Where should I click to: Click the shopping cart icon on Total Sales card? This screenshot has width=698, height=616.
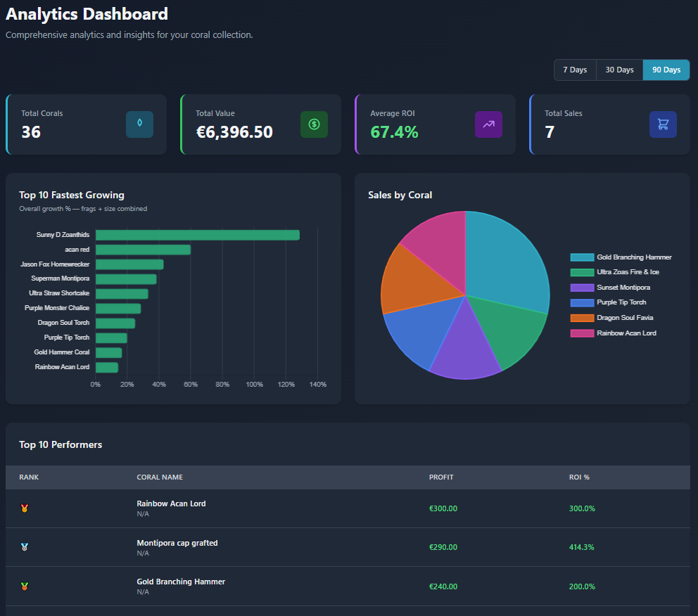click(x=663, y=124)
